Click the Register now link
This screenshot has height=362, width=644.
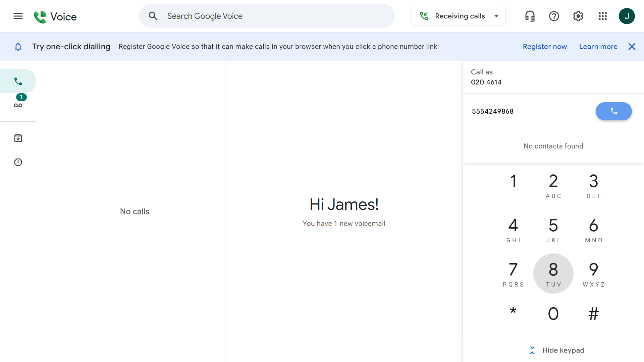click(x=544, y=47)
